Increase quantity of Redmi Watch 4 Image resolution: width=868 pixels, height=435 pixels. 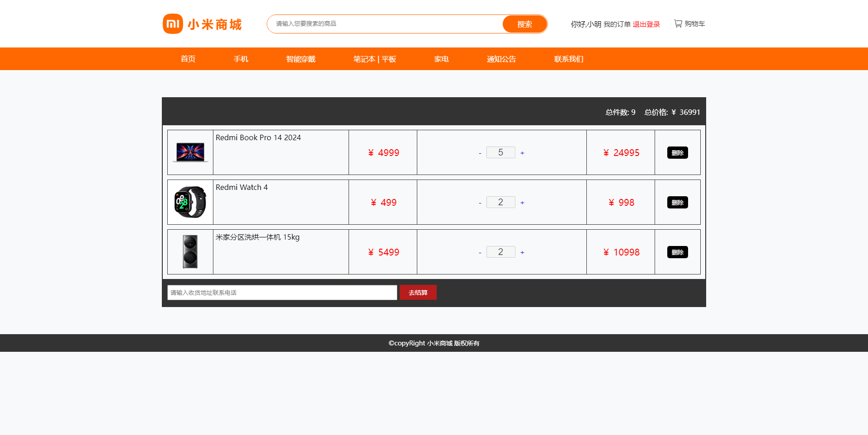[x=522, y=203]
